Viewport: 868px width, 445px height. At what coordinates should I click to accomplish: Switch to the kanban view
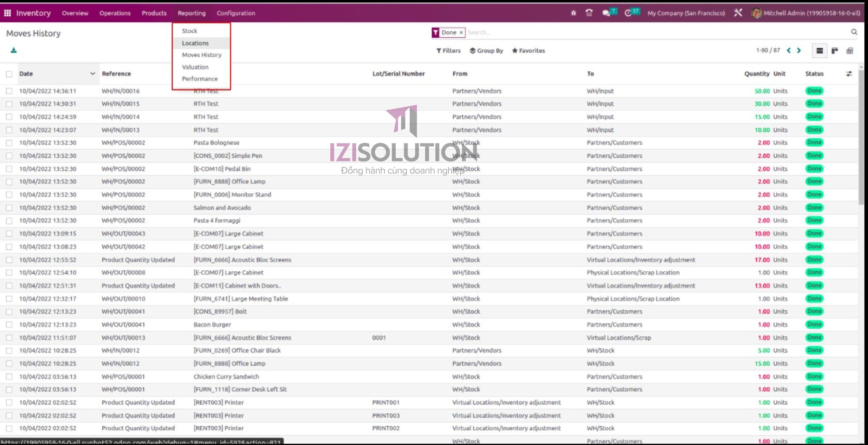pyautogui.click(x=835, y=51)
